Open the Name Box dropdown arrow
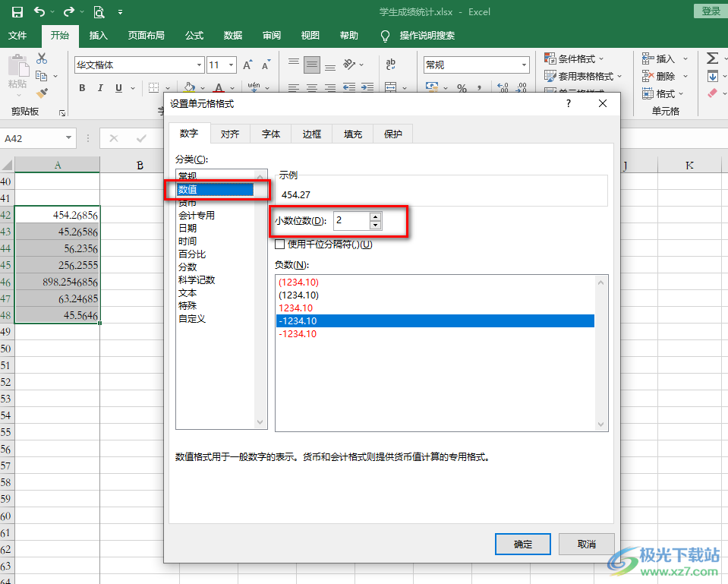 [x=69, y=138]
